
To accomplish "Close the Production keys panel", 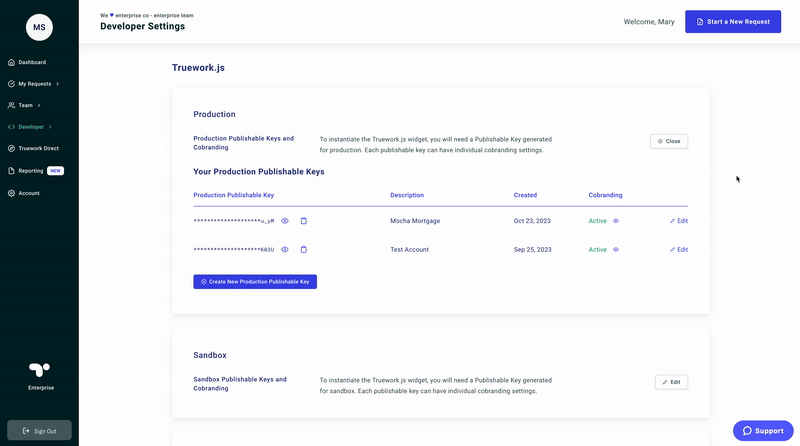I will tap(669, 141).
